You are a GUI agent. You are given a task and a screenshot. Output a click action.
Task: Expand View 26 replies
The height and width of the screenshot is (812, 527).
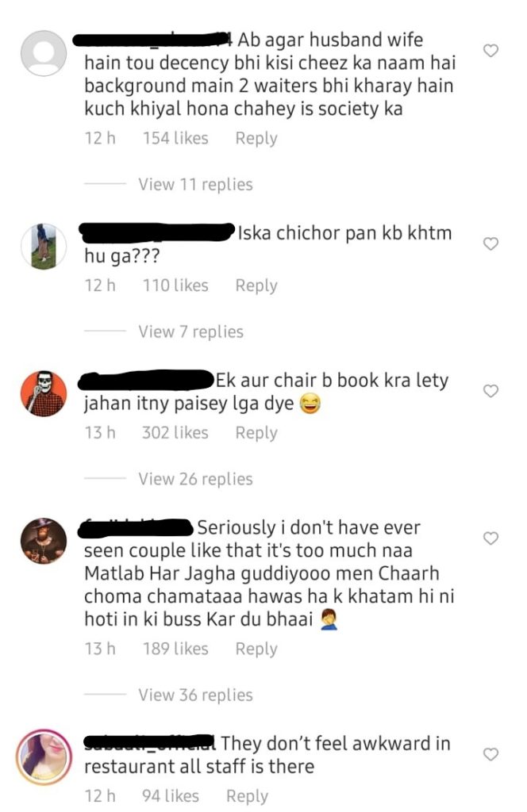tap(195, 479)
